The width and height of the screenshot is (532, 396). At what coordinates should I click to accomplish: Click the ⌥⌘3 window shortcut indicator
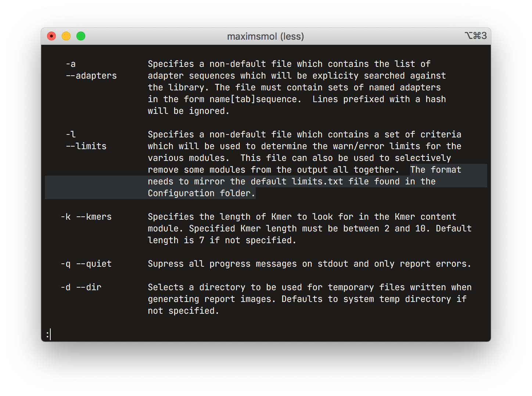click(x=477, y=36)
